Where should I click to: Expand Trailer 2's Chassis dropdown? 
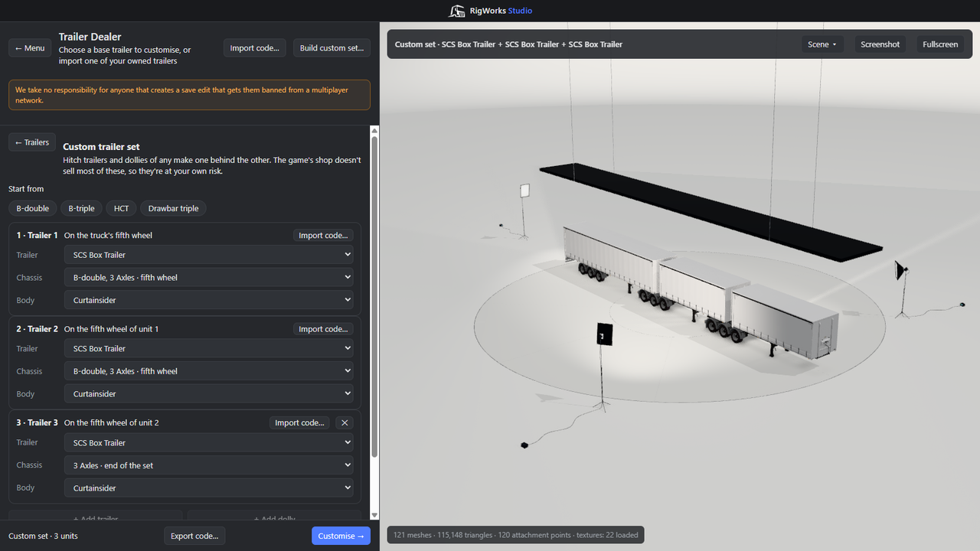pyautogui.click(x=209, y=371)
